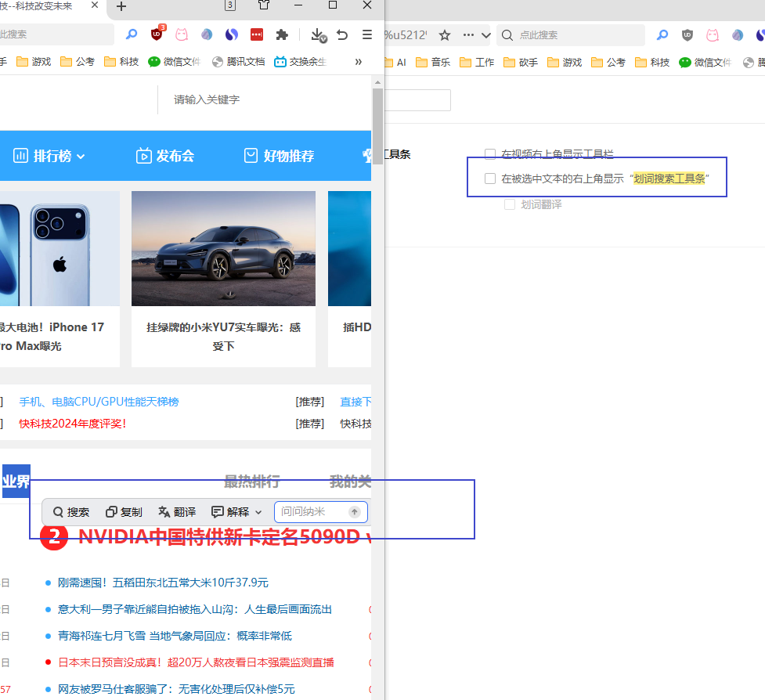Open 刚需速囤!五稻田东北五常大米 news link
Image resolution: width=765 pixels, height=700 pixels.
(x=163, y=583)
